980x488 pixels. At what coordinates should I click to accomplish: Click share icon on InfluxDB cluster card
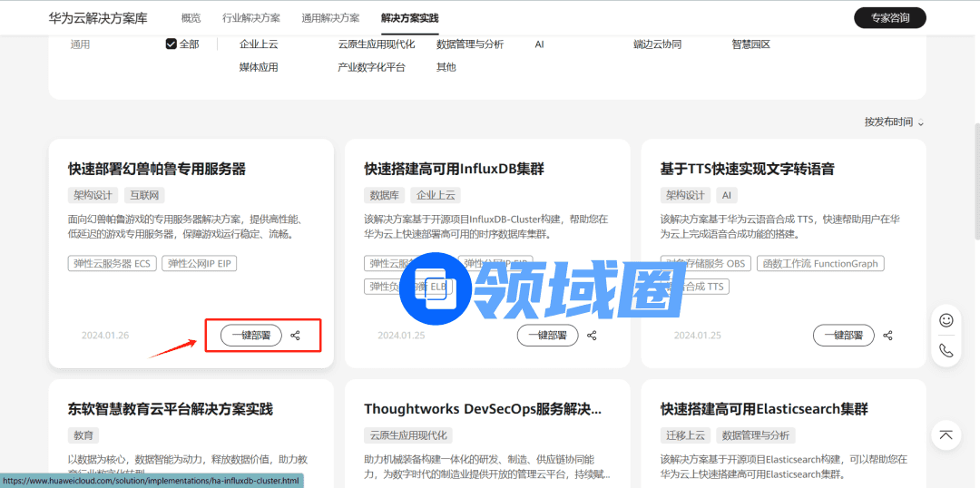(592, 336)
